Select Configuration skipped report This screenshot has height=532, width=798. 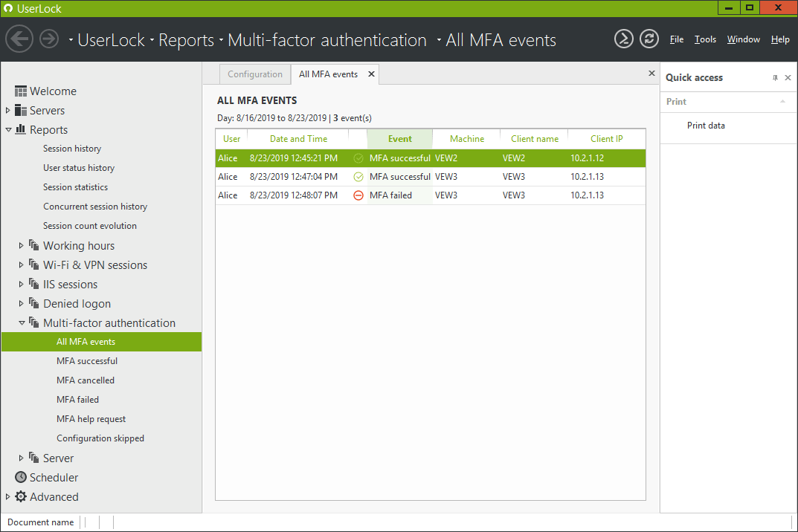[x=100, y=438]
